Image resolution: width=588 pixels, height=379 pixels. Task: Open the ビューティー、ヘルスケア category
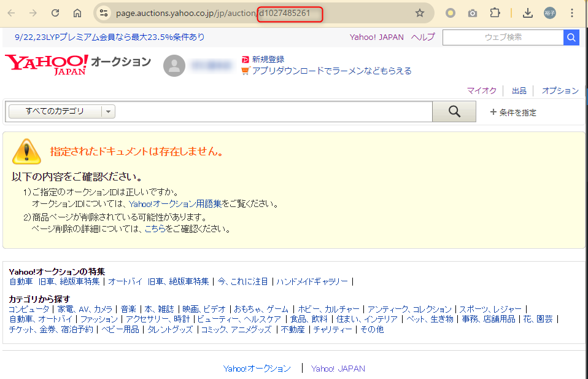point(239,319)
